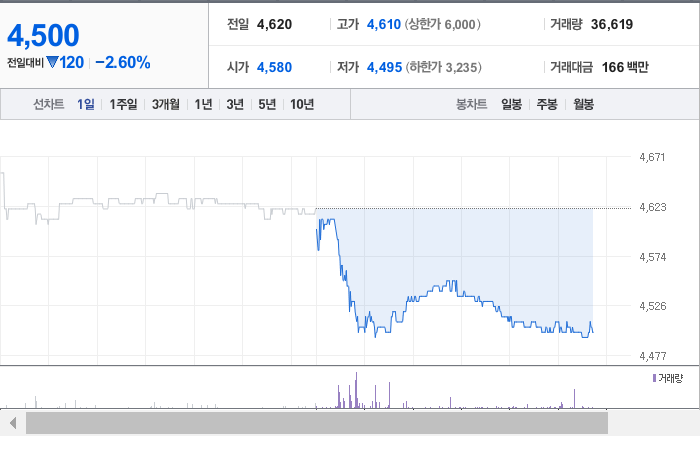This screenshot has height=450, width=700.
Task: Click the -2.60% change value
Action: click(123, 62)
